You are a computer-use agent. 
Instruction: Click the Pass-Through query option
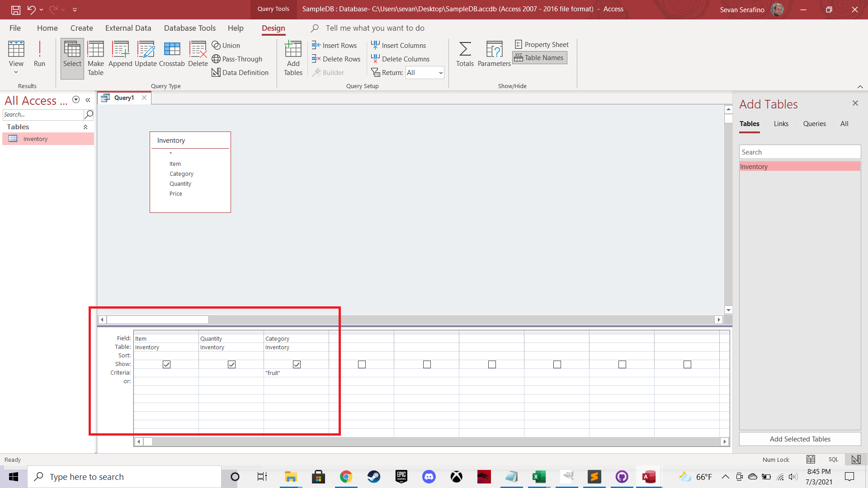pyautogui.click(x=237, y=59)
